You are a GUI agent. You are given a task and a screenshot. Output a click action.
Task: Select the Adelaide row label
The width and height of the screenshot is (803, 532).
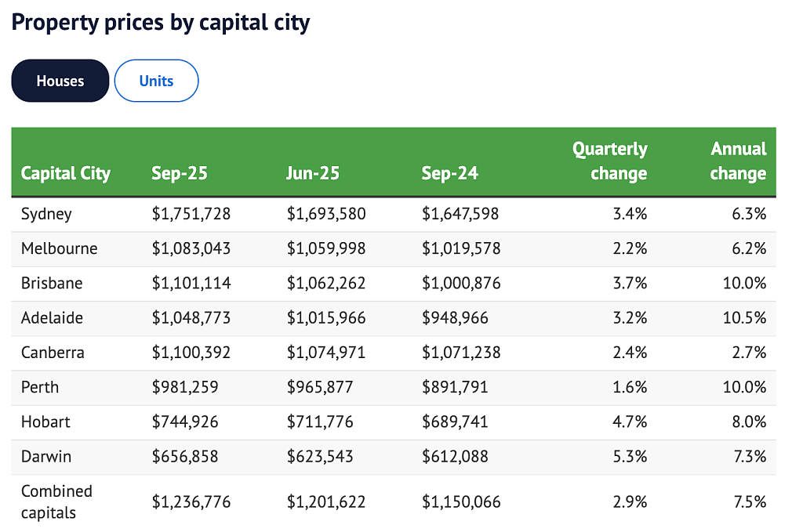(x=52, y=318)
